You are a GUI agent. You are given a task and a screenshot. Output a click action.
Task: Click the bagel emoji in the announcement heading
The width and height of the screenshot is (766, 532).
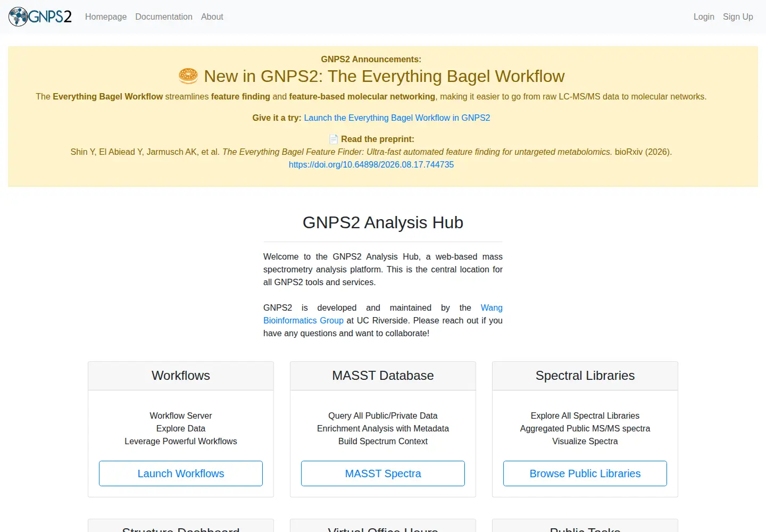[188, 76]
